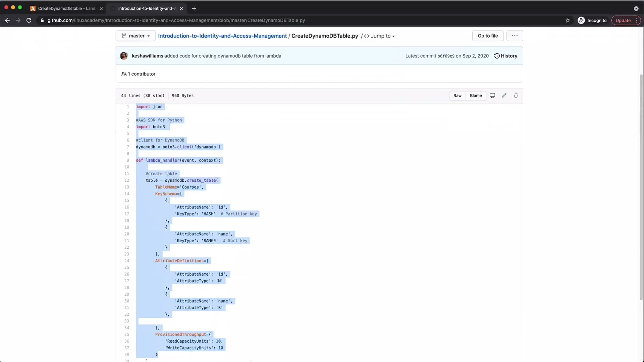
Task: Click the Blame button
Action: pyautogui.click(x=476, y=96)
